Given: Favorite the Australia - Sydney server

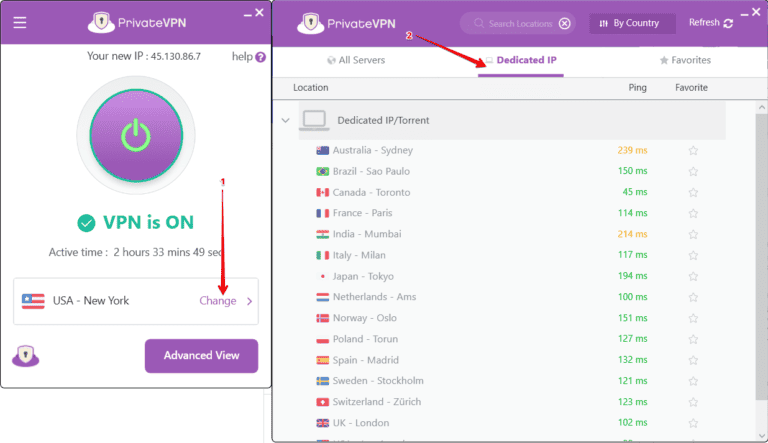Looking at the screenshot, I should pyautogui.click(x=693, y=151).
